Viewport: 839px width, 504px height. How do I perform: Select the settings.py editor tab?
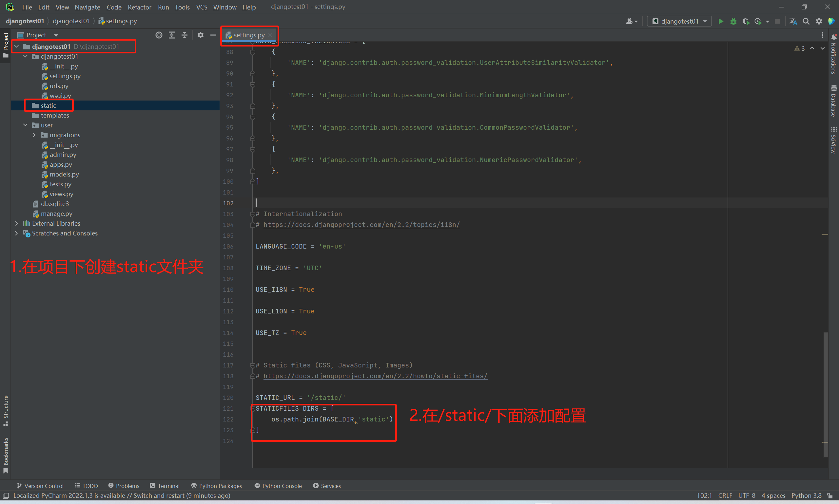tap(249, 35)
